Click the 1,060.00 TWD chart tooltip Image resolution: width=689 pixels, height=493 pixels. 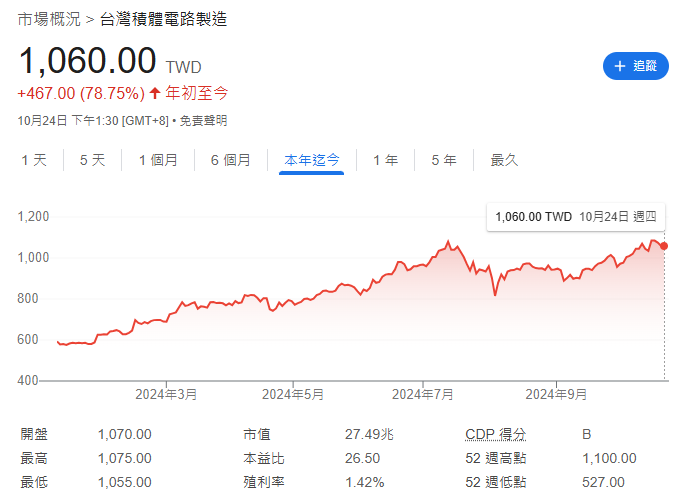(575, 216)
